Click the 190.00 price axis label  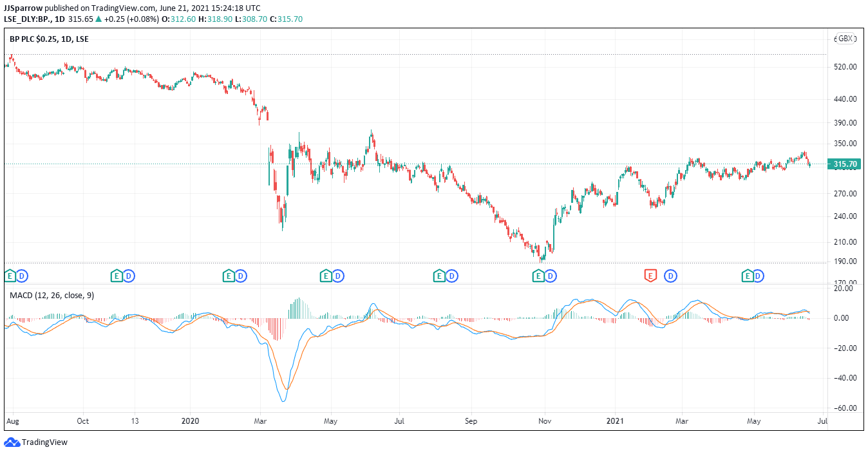pyautogui.click(x=845, y=261)
